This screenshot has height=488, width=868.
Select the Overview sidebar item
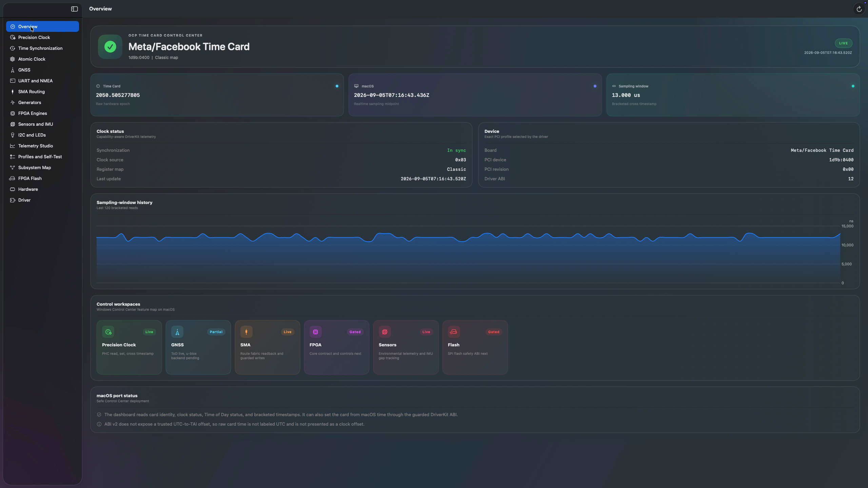(42, 26)
